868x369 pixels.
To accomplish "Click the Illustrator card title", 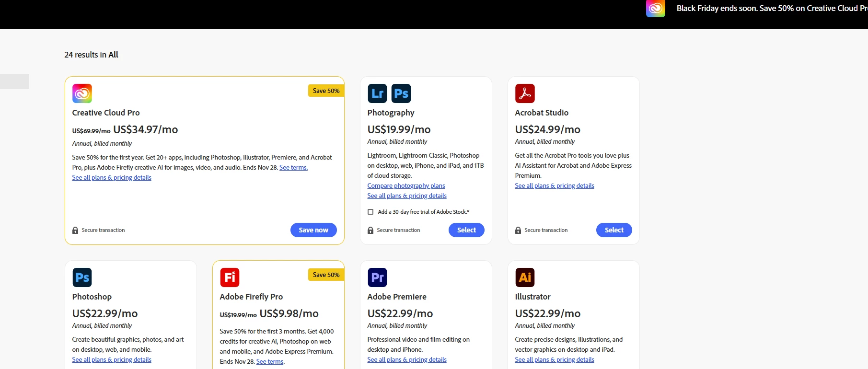I will pos(532,297).
